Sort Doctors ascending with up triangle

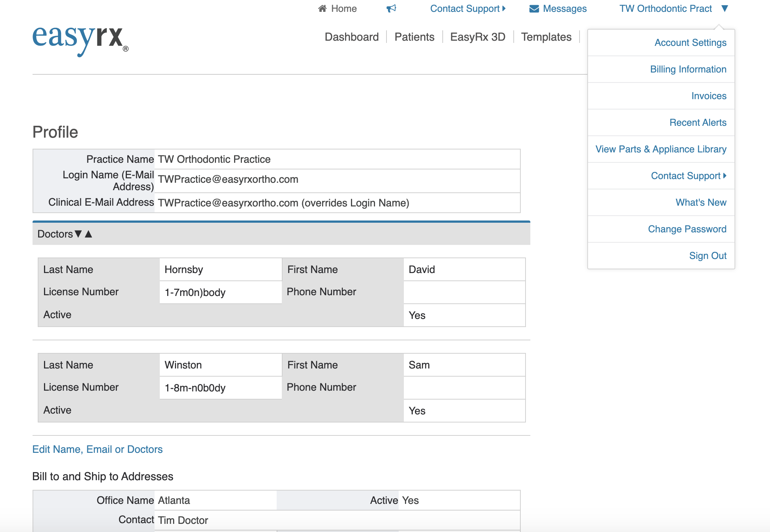pyautogui.click(x=88, y=234)
